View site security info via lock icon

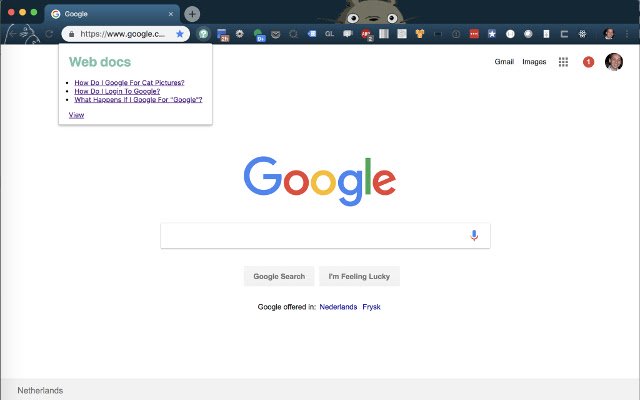72,34
